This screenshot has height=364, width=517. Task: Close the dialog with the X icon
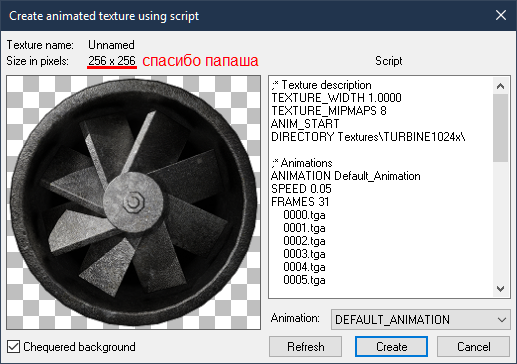501,15
